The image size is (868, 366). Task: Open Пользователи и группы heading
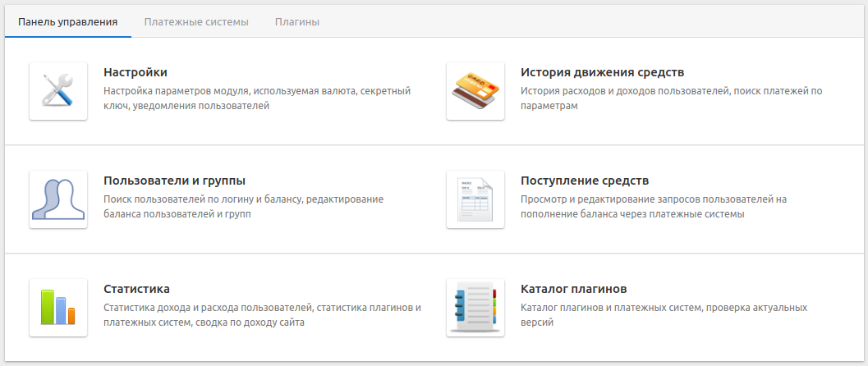tap(175, 181)
